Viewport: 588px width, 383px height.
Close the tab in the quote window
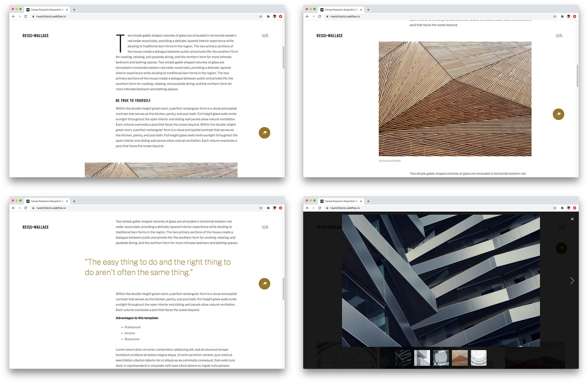click(x=67, y=201)
